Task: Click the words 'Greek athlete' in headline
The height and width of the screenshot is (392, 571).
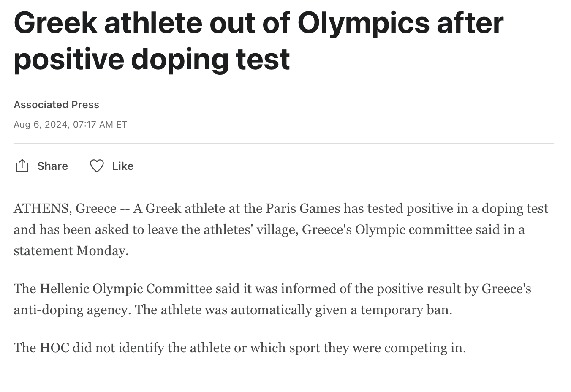Action: [x=107, y=23]
